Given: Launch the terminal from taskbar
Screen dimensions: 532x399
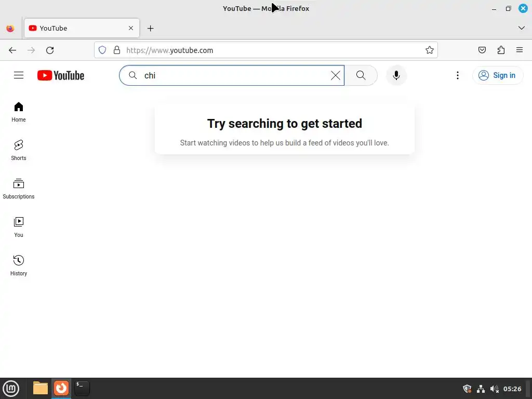Looking at the screenshot, I should [82, 388].
